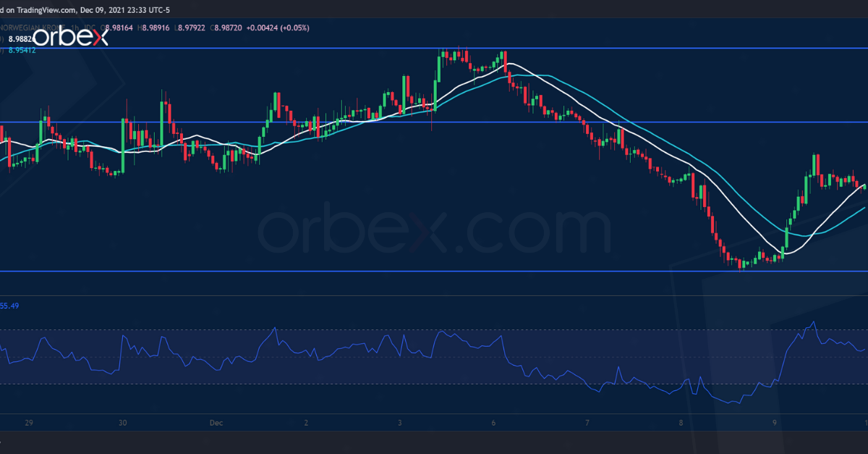Select the topmost horizontal resistance line
This screenshot has height=454, width=868.
[434, 49]
